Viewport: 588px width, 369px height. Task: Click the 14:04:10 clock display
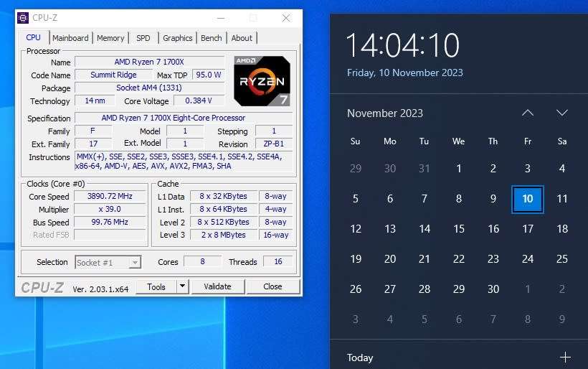403,45
